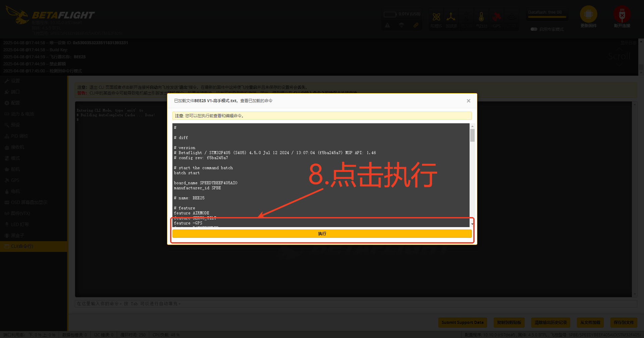This screenshot has width=644, height=338.
Task: Click the '# config rev: f5ba245a7' line
Action: click(201, 158)
